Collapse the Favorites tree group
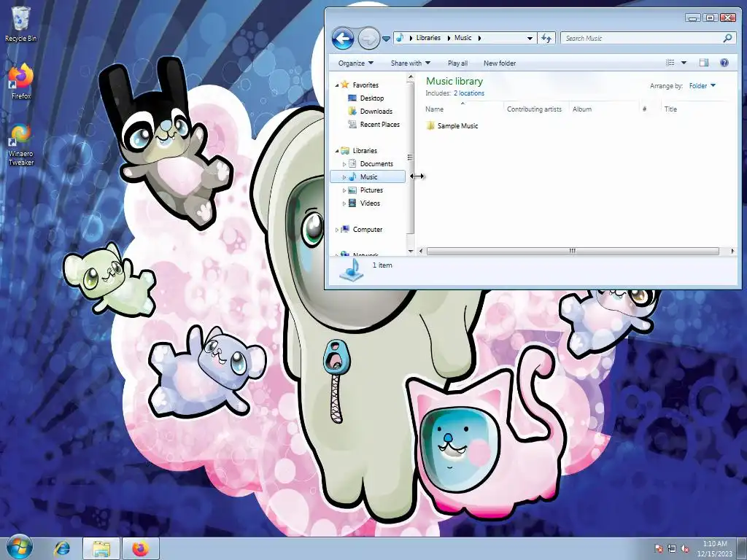Screen dimensions: 747x560 pyautogui.click(x=337, y=85)
